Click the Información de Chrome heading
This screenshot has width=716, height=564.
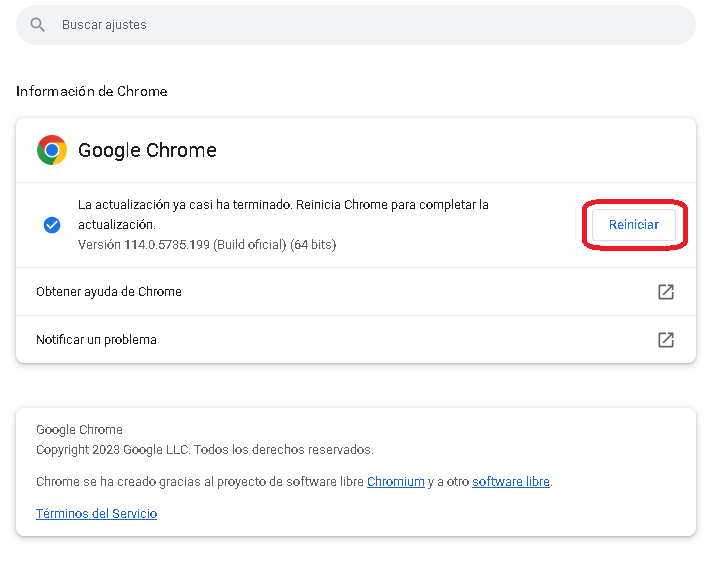tap(92, 91)
